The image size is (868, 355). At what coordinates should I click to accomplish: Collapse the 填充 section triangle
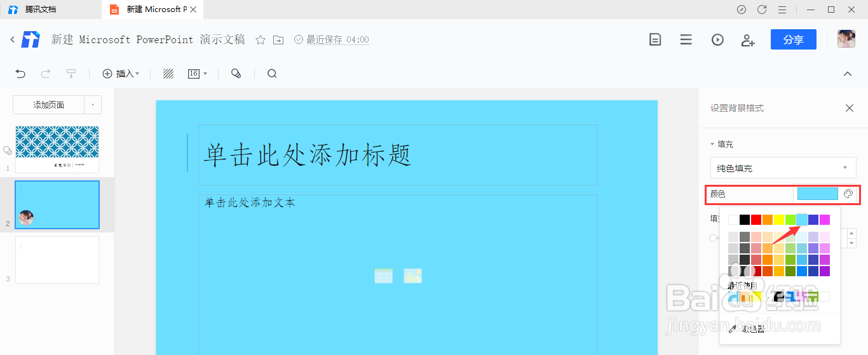pyautogui.click(x=713, y=144)
